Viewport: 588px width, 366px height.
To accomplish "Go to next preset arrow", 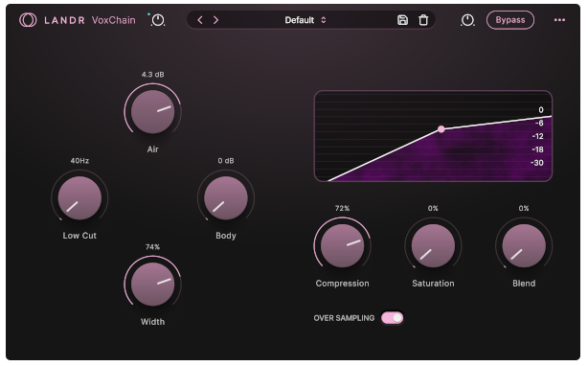I will [x=215, y=20].
